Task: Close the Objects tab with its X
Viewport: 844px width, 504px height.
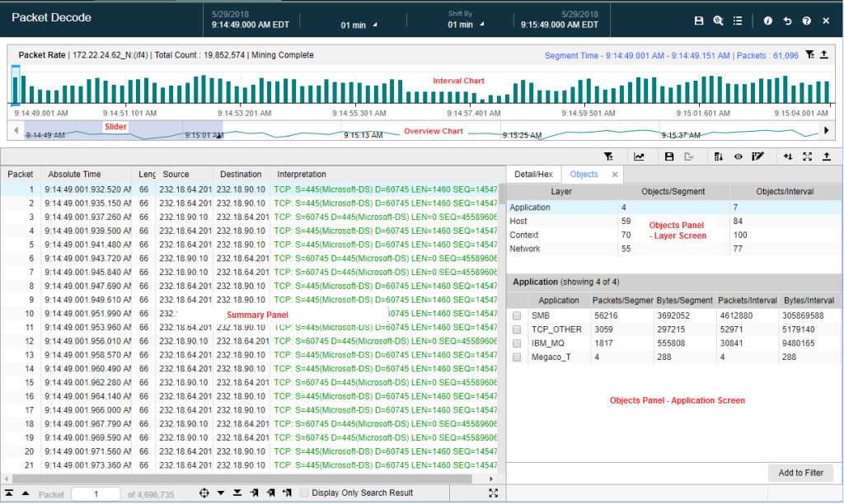Action: click(x=615, y=175)
